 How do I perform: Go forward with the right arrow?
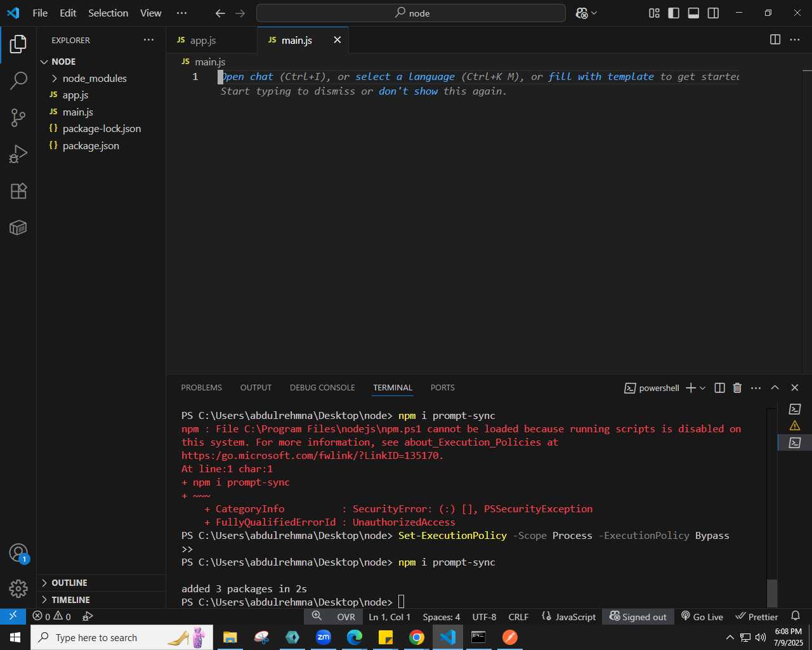click(240, 13)
